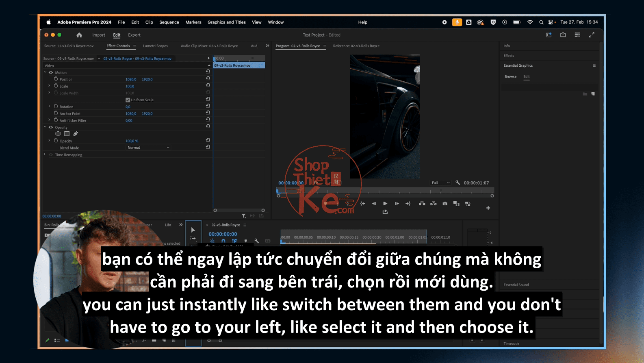Screen dimensions: 644x363
Task: Switch to the Export workspace
Action: pos(134,35)
